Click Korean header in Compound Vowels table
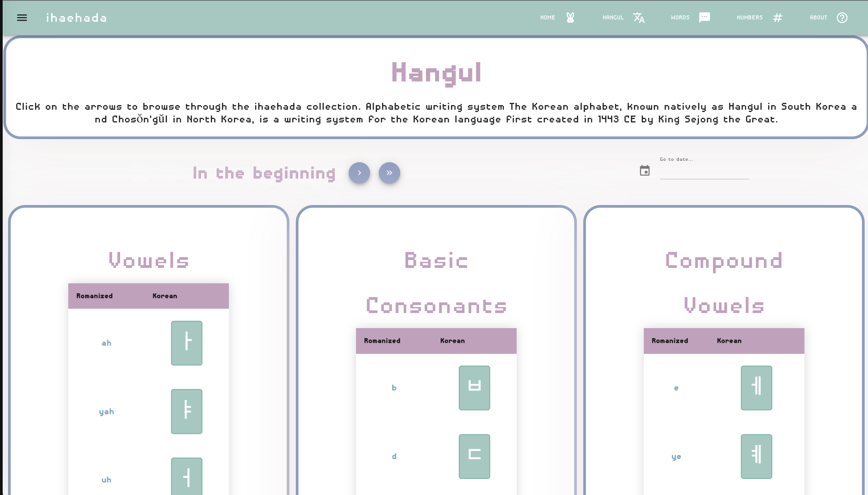This screenshot has width=868, height=495. [729, 341]
